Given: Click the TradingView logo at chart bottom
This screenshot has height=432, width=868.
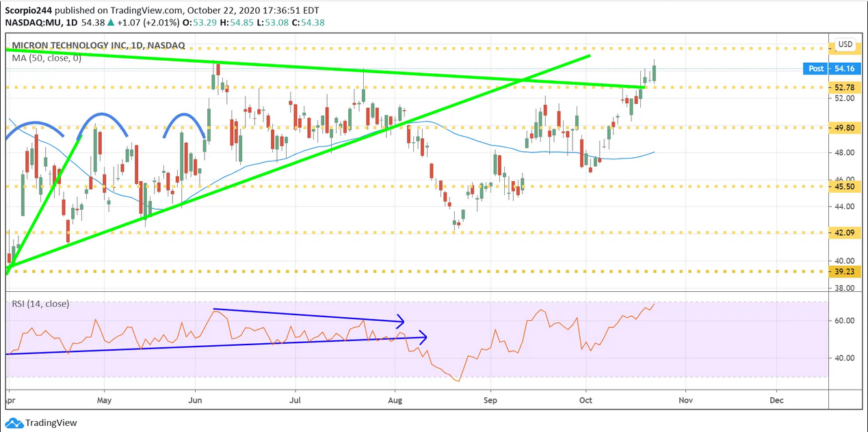Looking at the screenshot, I should (x=40, y=423).
